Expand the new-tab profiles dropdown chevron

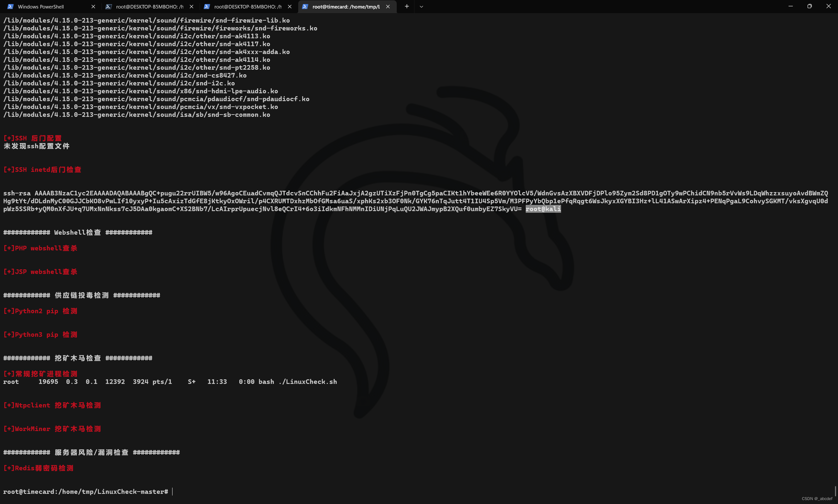[421, 7]
